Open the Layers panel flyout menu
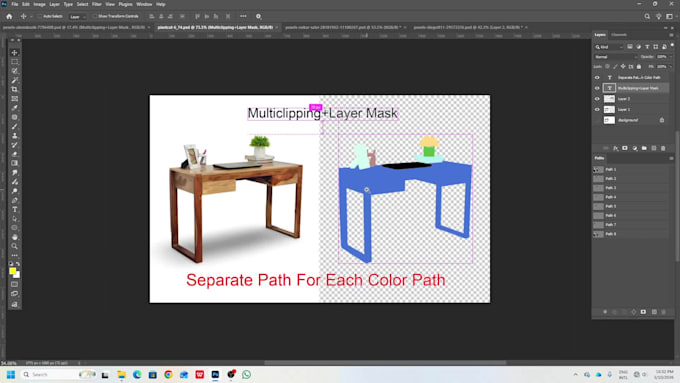Image resolution: width=680 pixels, height=383 pixels. (x=671, y=35)
